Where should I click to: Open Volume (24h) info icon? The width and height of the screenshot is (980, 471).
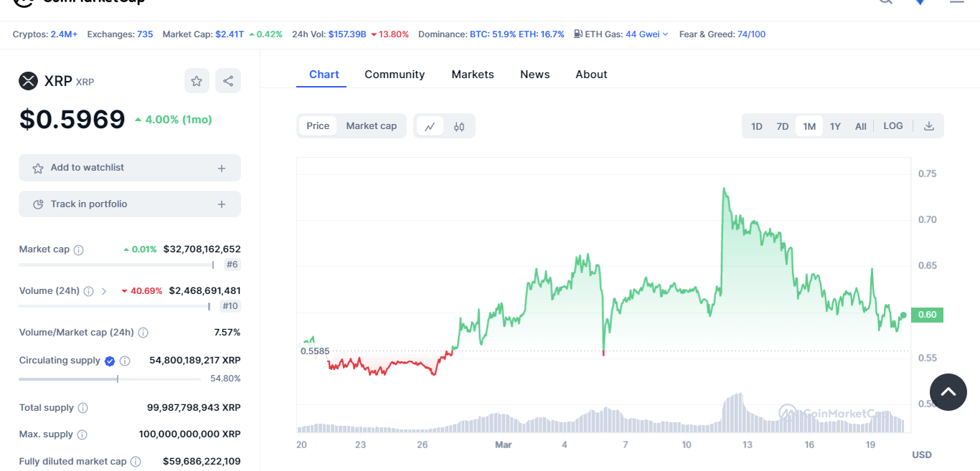pos(89,292)
